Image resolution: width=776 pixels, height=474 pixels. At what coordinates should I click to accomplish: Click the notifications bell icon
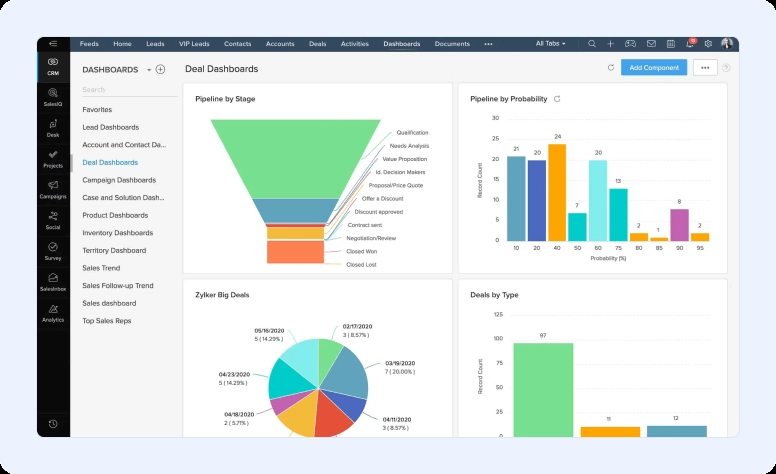point(689,44)
